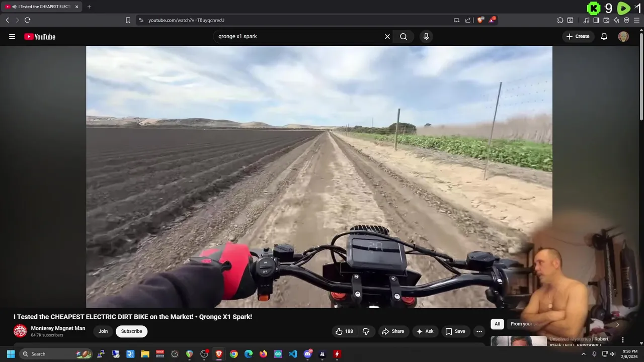
Task: Start voice search with the microphone
Action: pos(426,37)
